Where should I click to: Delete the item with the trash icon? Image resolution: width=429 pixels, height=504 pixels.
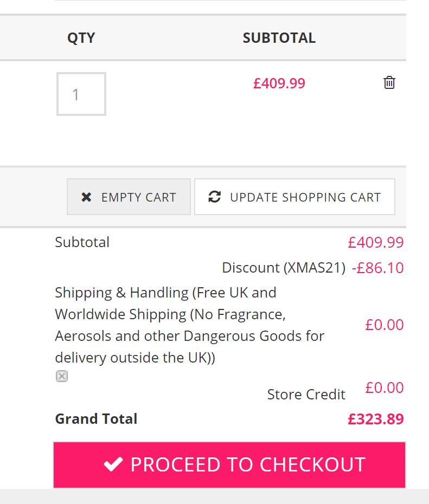(389, 83)
